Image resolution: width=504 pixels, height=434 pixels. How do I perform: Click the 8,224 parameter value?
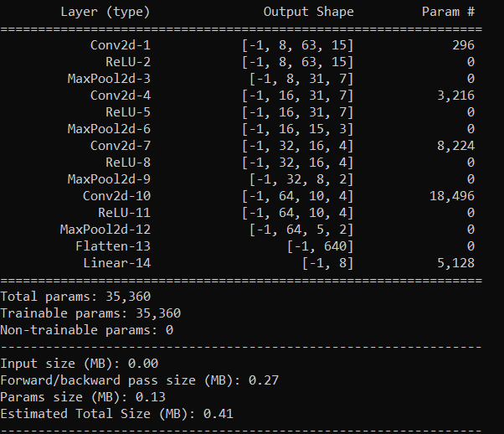[x=455, y=146]
